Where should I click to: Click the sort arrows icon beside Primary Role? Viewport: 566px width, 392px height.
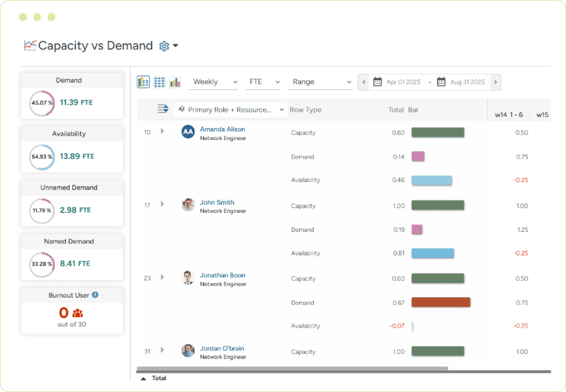point(163,108)
